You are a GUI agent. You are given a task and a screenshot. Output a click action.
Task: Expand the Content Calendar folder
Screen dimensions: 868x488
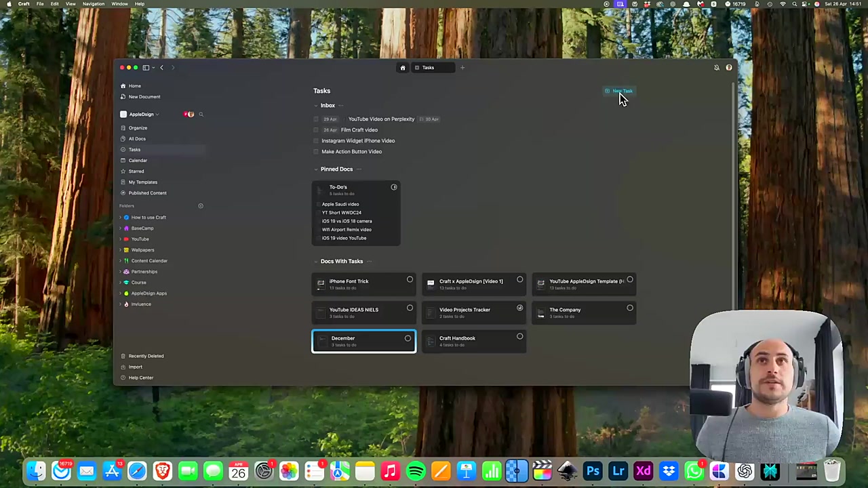pos(121,261)
